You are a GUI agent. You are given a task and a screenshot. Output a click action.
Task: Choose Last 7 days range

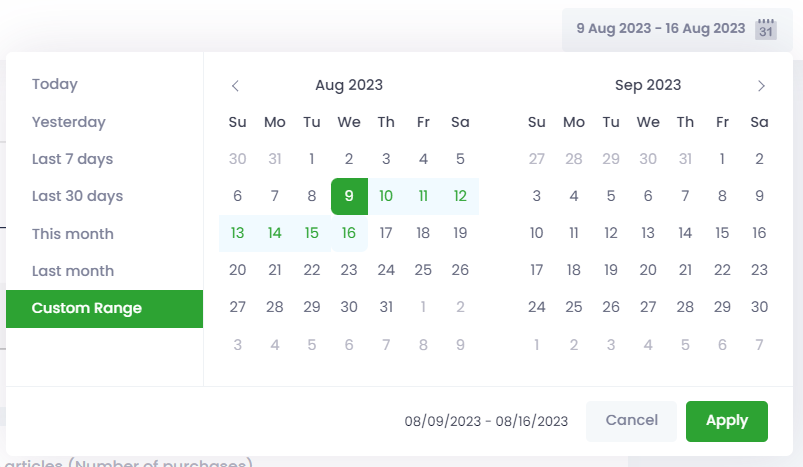pos(72,159)
